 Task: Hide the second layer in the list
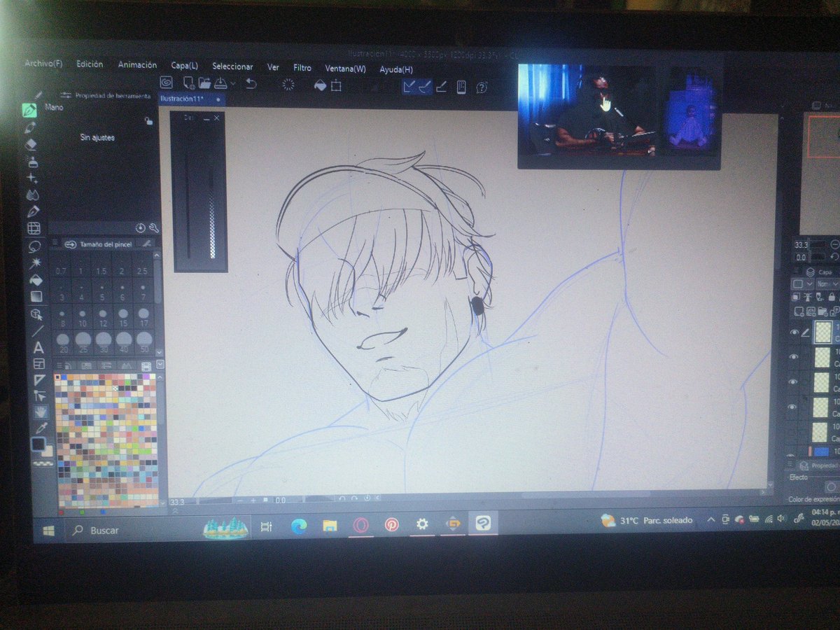[794, 356]
